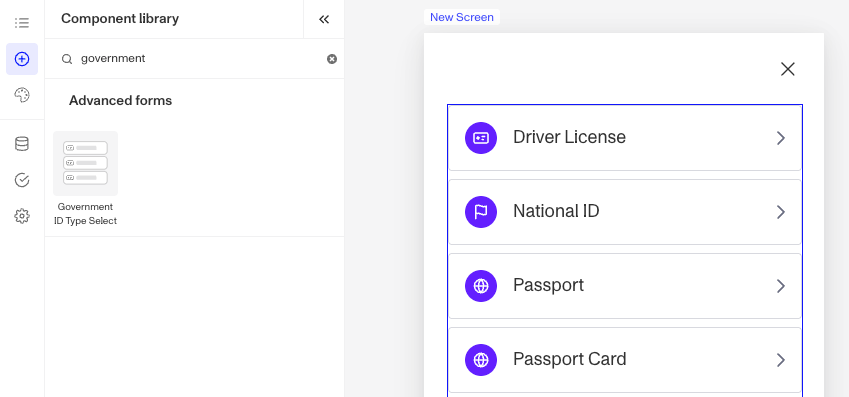Open the theme palette icon
The width and height of the screenshot is (849, 397).
tap(22, 95)
